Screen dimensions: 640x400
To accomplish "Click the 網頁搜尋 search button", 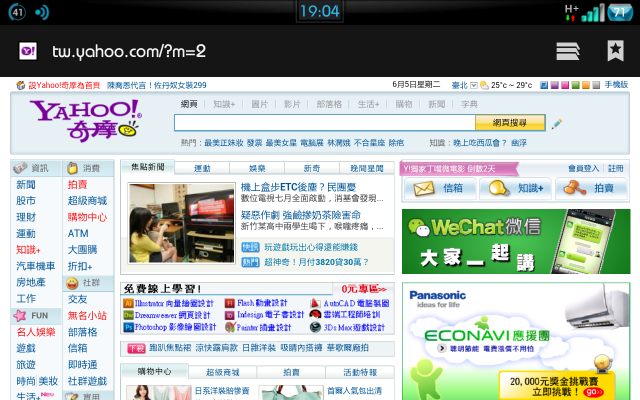I will click(510, 122).
